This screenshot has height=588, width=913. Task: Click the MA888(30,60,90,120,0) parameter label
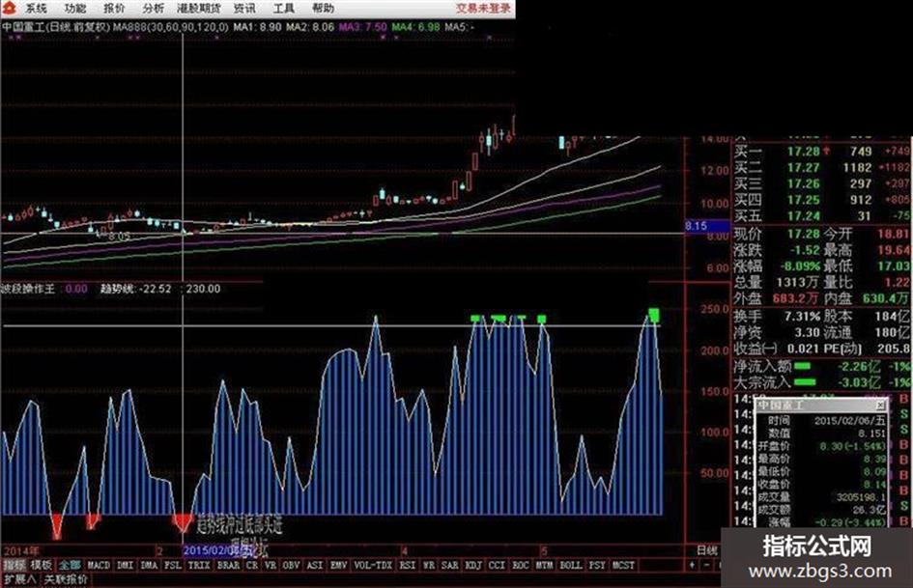coord(171,27)
